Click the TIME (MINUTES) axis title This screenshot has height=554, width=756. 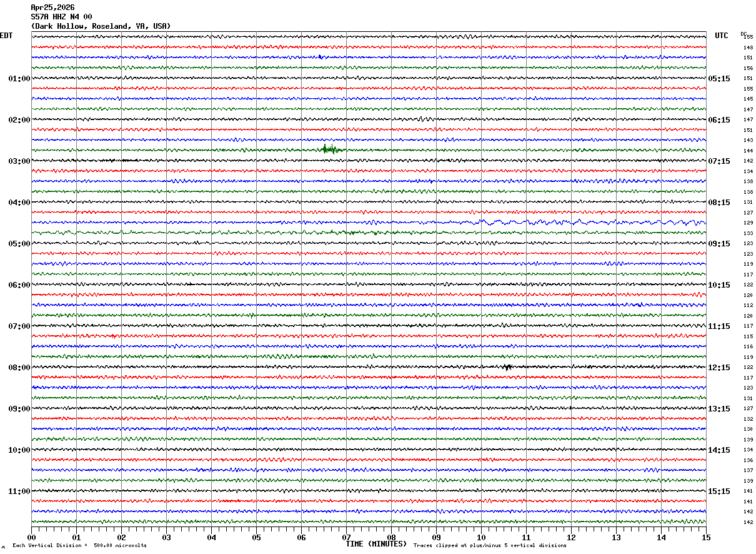click(x=376, y=544)
